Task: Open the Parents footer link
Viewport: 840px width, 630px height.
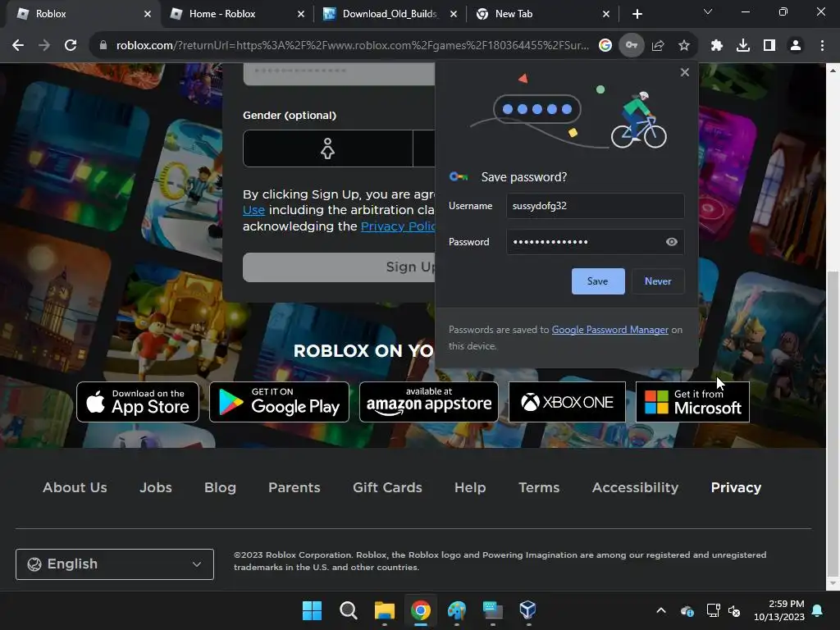Action: coord(294,487)
